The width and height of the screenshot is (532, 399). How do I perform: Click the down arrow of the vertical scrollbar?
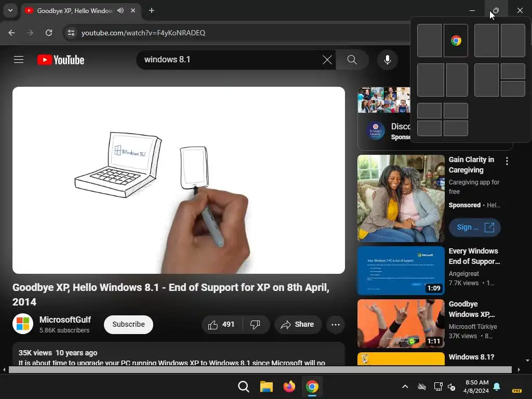point(528,361)
